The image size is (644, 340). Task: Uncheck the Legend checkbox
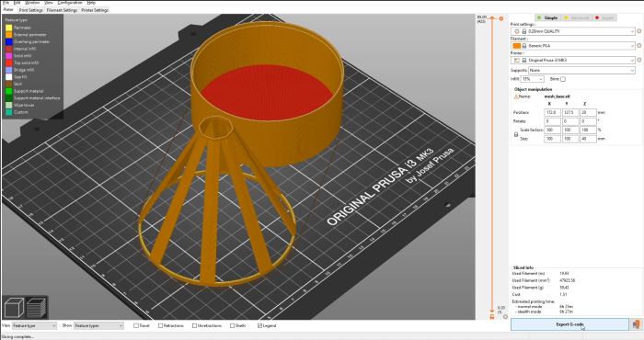[259, 325]
